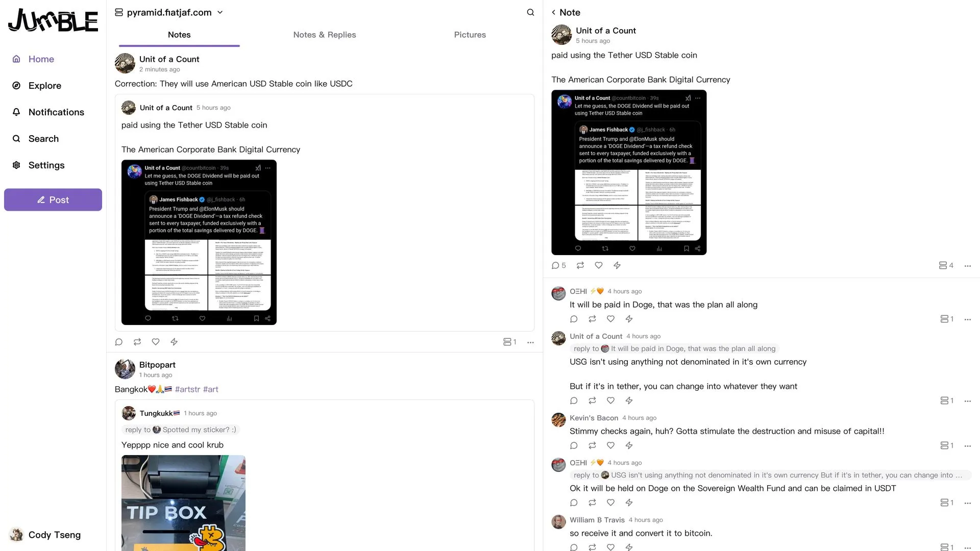Reply to Kevin's Bacon comment
Image resolution: width=980 pixels, height=551 pixels.
coord(574,445)
